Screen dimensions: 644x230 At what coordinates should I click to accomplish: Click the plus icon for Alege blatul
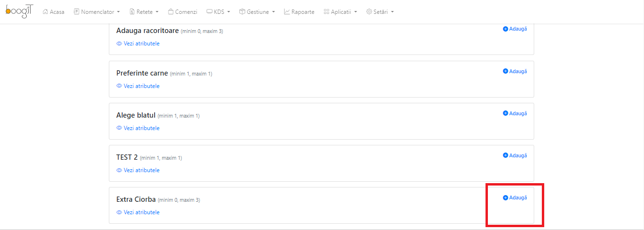506,113
